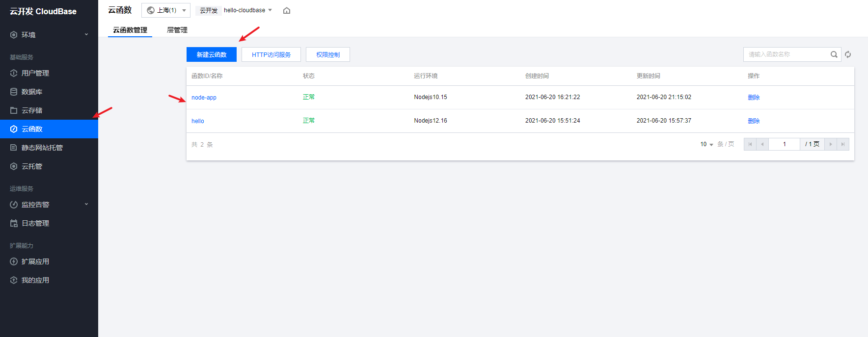This screenshot has height=337, width=868.
Task: Click the home icon next to hello-cloudbase
Action: [x=287, y=10]
